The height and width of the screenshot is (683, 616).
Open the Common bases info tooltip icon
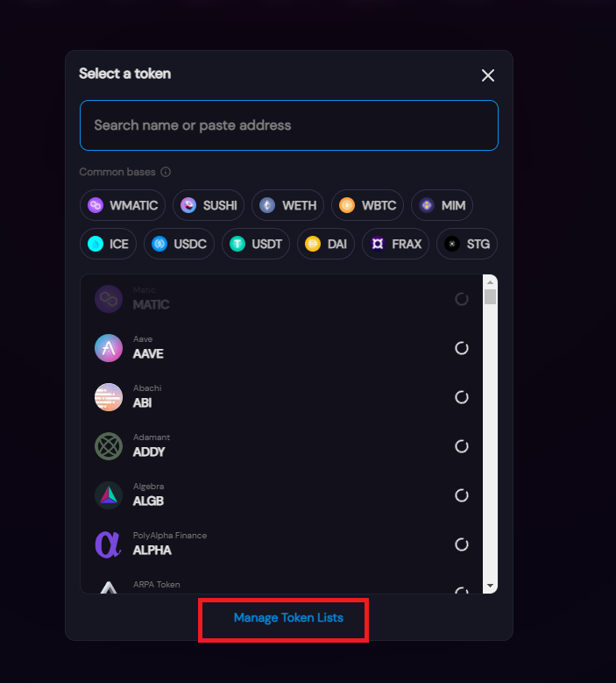pos(166,172)
